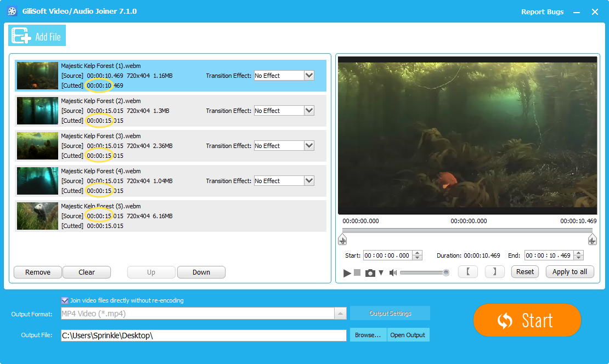Click the right trim marker on the timeline
Viewport: 609px width, 364px height.
pos(592,240)
